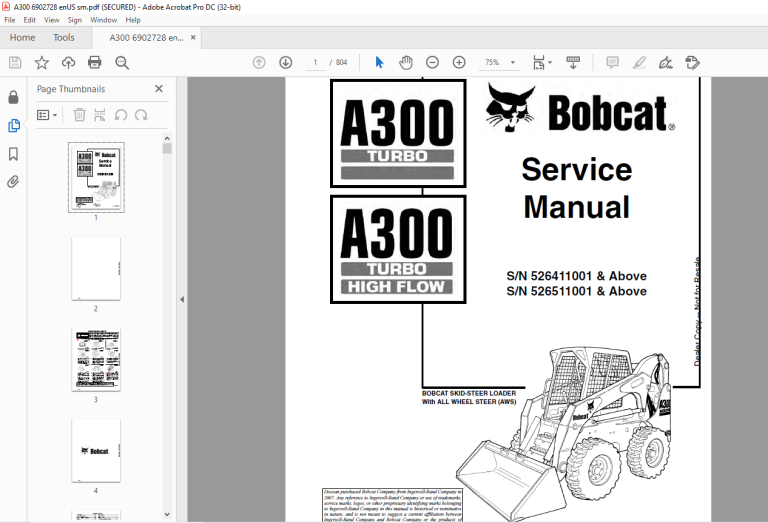Screen dimensions: 768x523
Task: Add the star bookmark icon
Action: (x=42, y=63)
